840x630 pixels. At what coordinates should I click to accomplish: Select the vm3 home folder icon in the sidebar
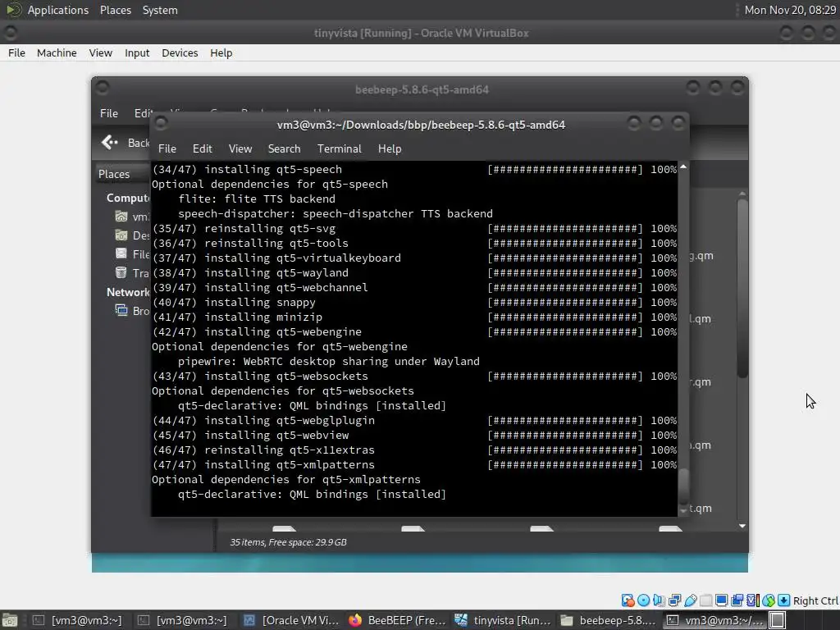coord(121,217)
